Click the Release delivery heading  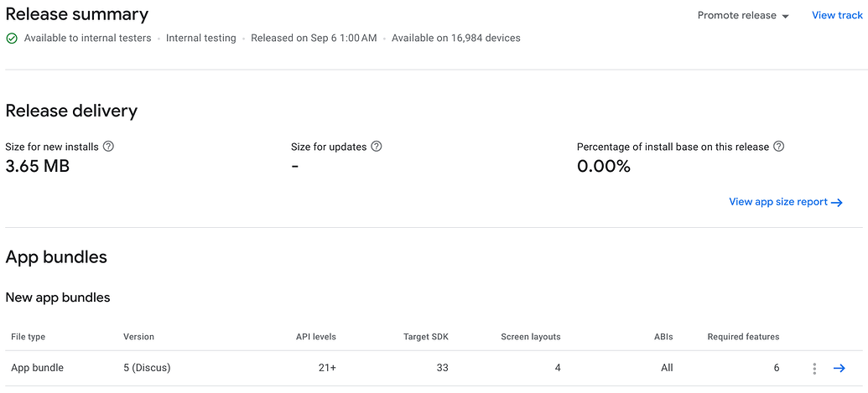71,111
